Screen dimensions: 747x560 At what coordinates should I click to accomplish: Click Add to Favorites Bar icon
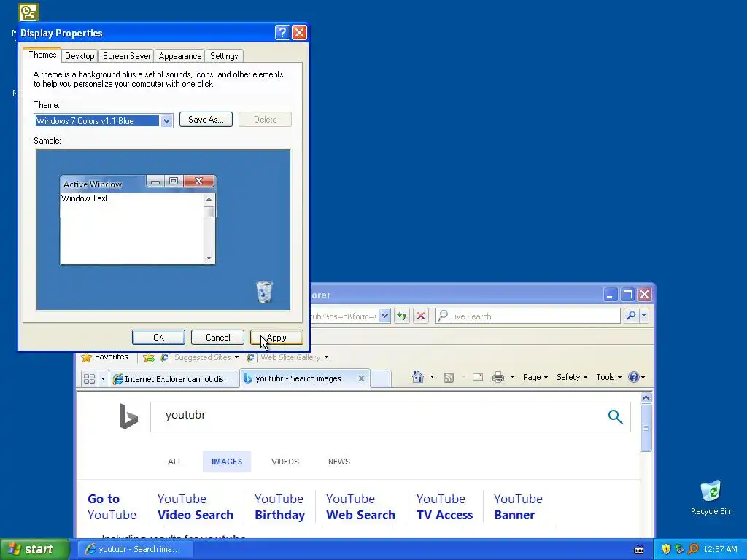pos(149,357)
